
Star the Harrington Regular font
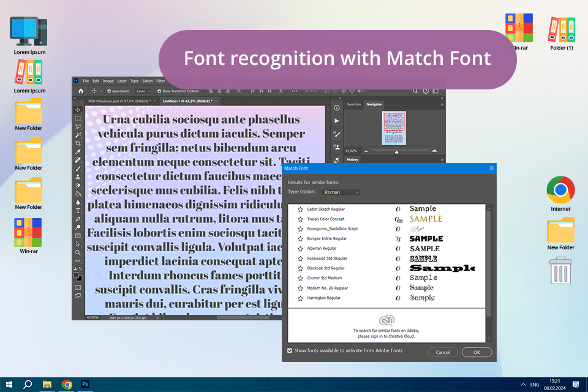click(300, 298)
